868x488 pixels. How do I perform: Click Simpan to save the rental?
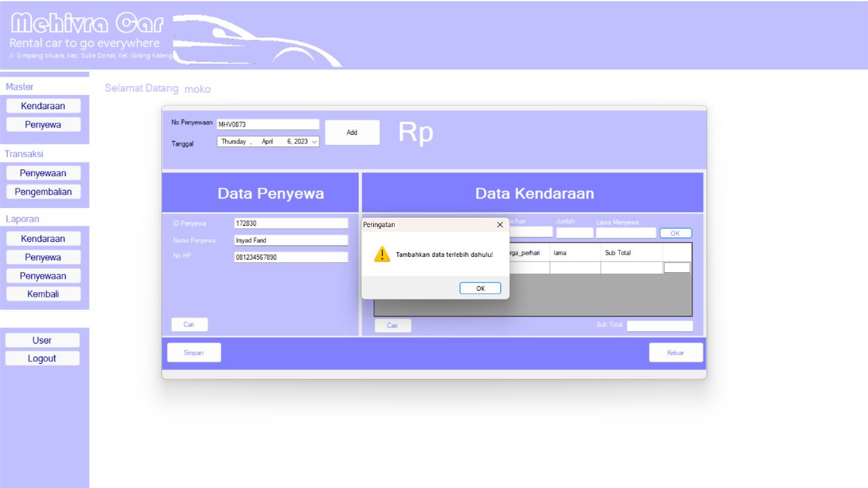click(194, 352)
